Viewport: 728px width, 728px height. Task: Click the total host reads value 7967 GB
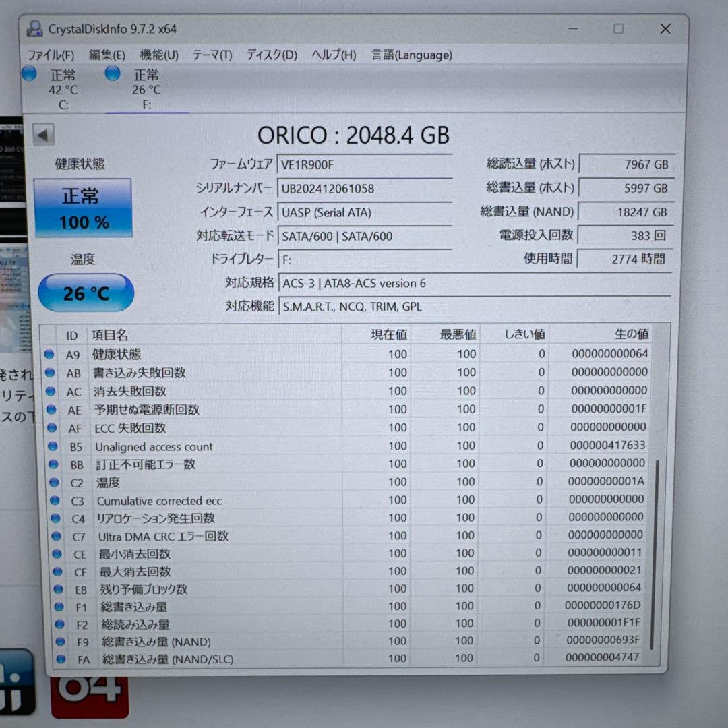pyautogui.click(x=626, y=164)
